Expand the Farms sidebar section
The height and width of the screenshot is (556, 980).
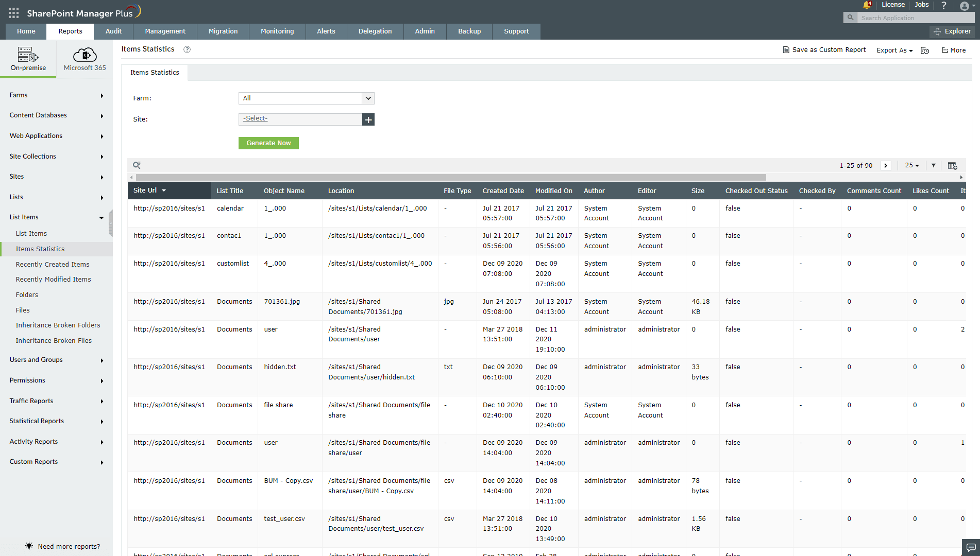(x=56, y=95)
